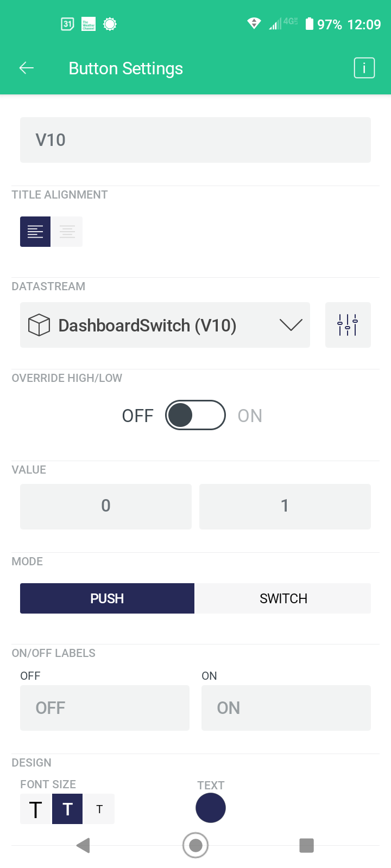Select left title alignment icon
The width and height of the screenshot is (391, 868).
[x=35, y=232]
